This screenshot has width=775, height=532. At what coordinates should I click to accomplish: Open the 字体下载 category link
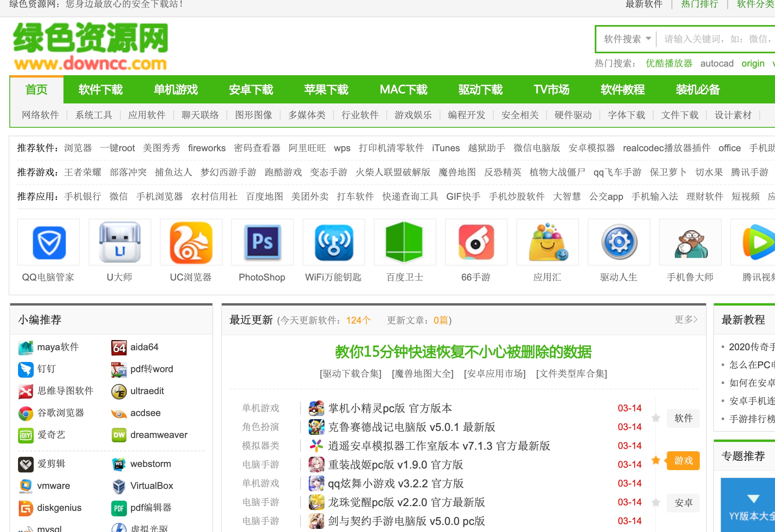[627, 115]
